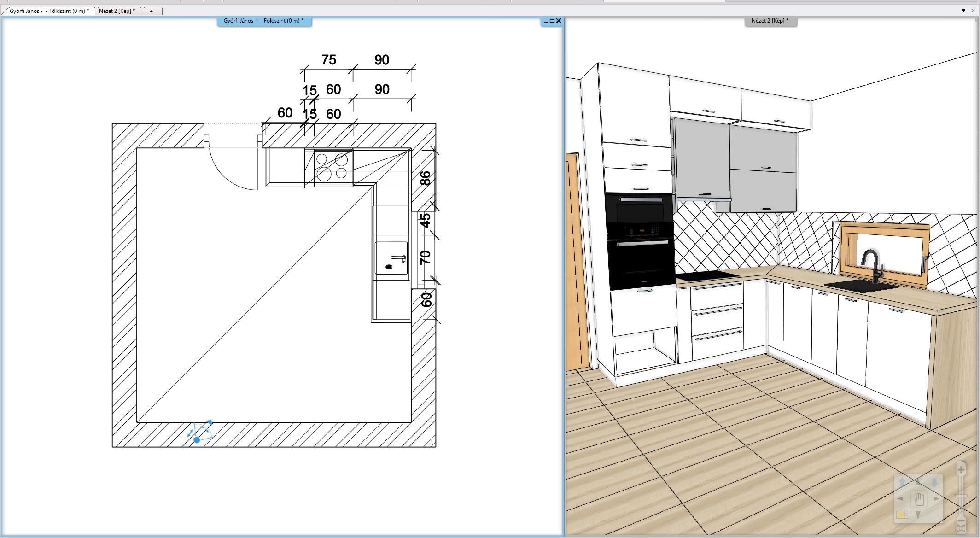The height and width of the screenshot is (538, 980).
Task: Switch to the Földszint (0 m) document tab
Action: [x=49, y=11]
